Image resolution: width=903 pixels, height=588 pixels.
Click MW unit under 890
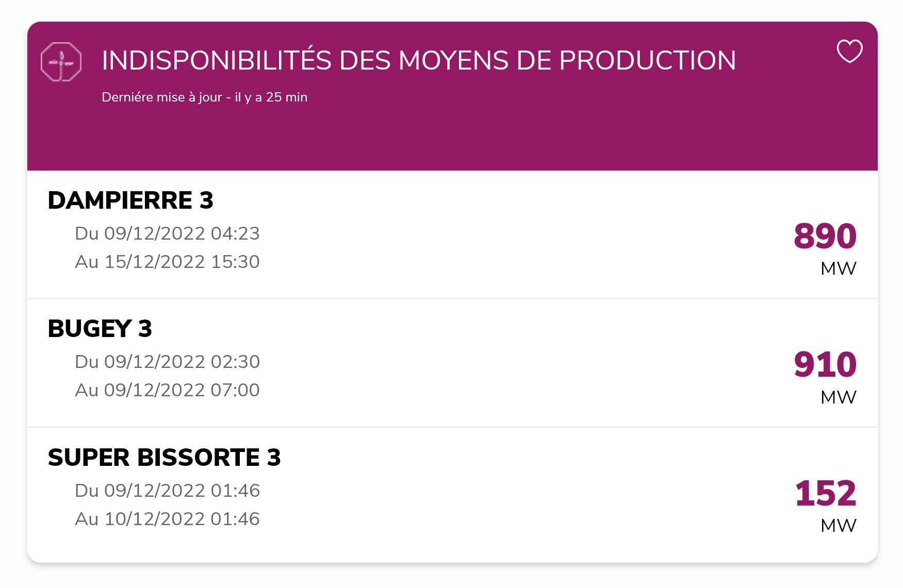839,268
